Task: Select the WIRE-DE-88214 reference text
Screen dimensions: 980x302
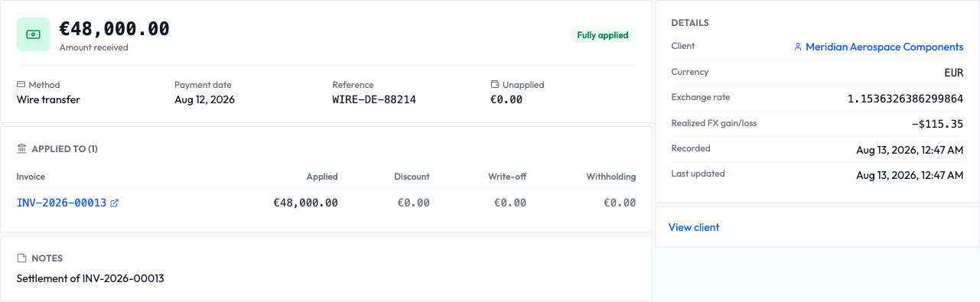Action: coord(374,99)
